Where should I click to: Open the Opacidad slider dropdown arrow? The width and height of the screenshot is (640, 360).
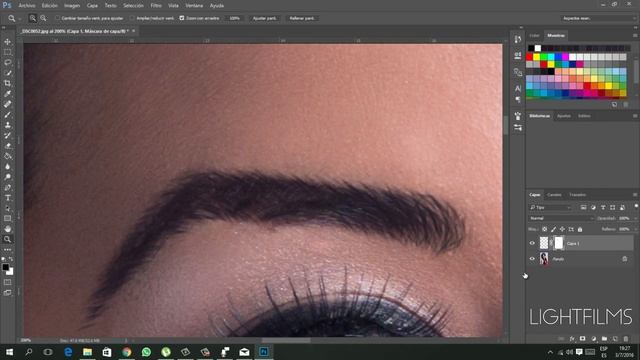tap(635, 218)
